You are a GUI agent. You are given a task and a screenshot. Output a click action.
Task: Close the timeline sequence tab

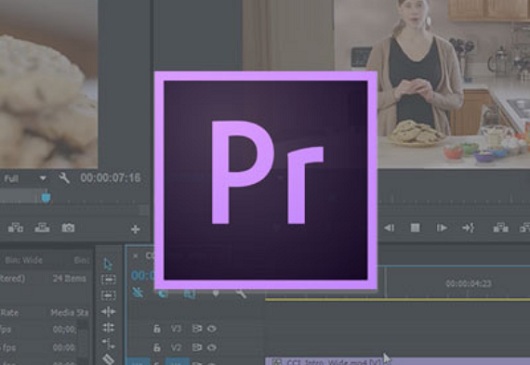[x=135, y=256]
